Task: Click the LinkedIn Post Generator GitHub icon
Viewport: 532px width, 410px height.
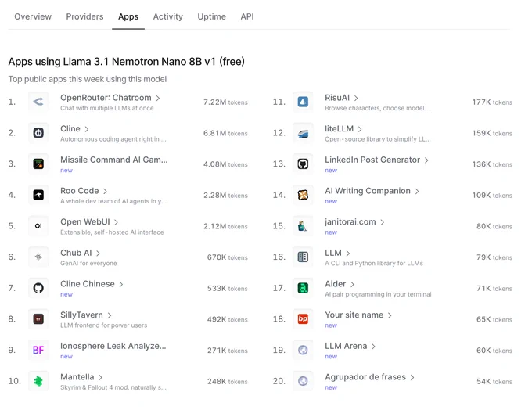Action: click(x=303, y=164)
